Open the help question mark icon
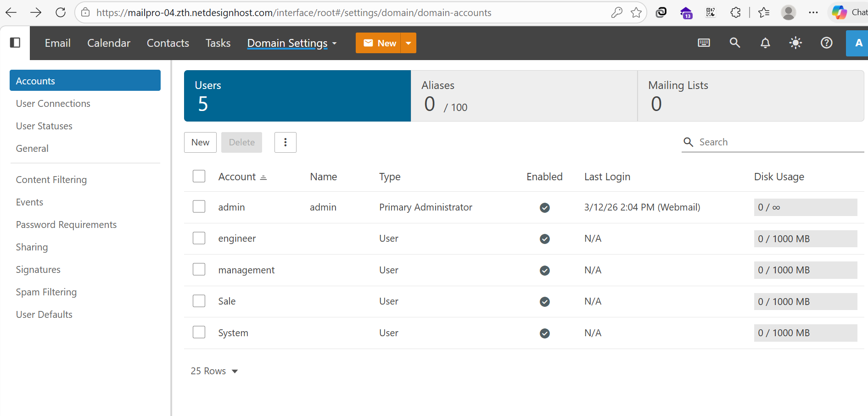Viewport: 868px width, 416px height. [826, 43]
